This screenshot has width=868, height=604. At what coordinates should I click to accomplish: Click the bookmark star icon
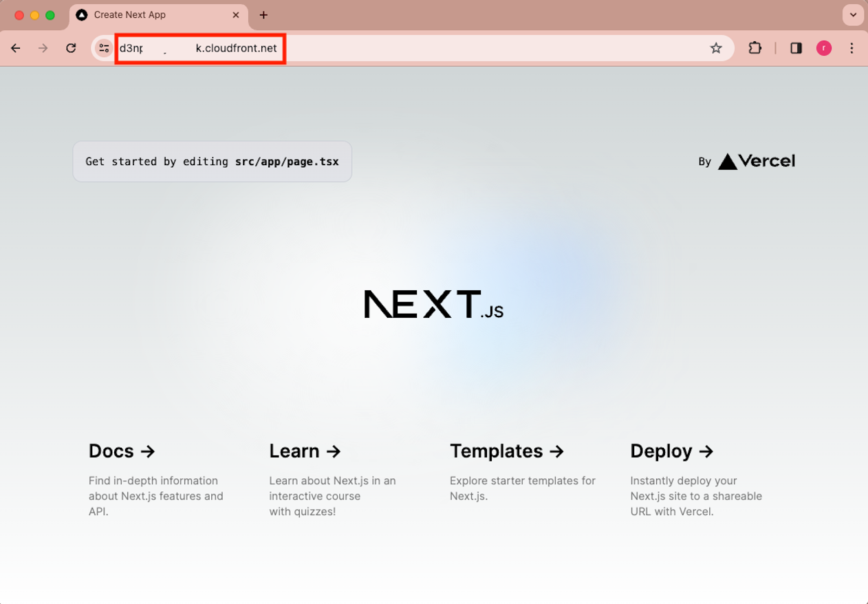click(716, 48)
